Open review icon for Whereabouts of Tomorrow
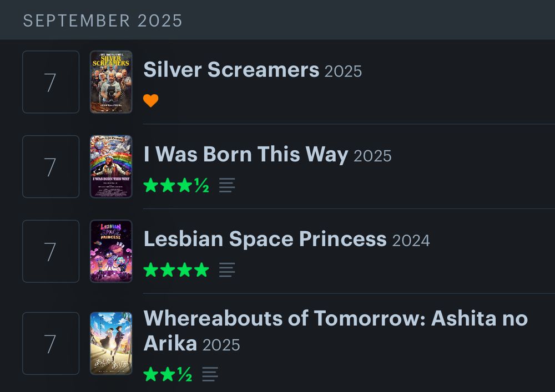 point(210,374)
